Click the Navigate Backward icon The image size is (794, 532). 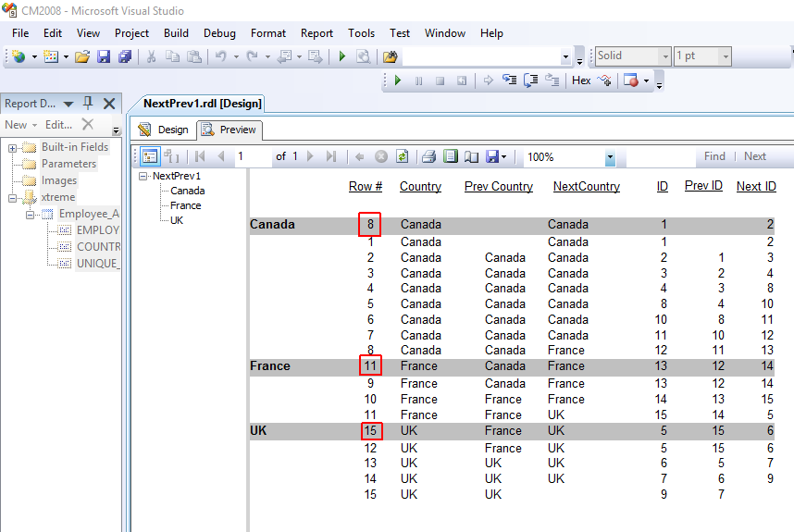pyautogui.click(x=285, y=56)
